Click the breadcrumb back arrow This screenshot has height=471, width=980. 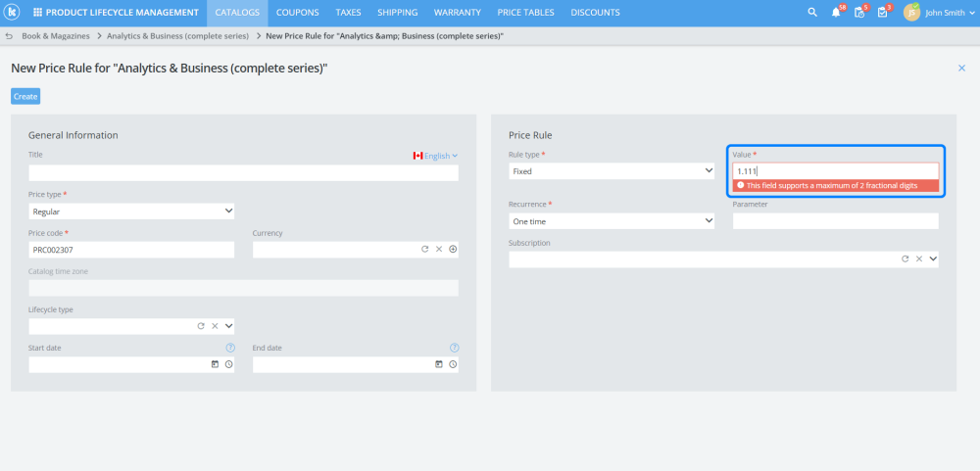[9, 36]
